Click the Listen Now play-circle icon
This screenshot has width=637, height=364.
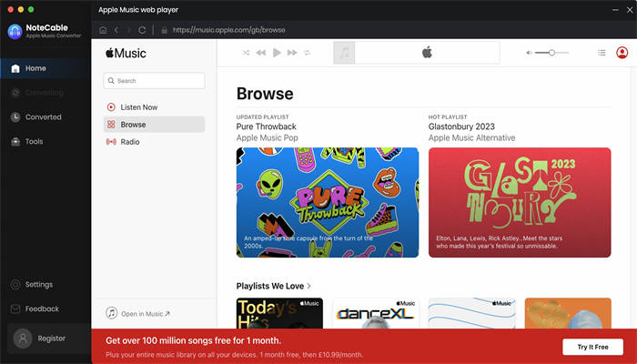point(111,107)
